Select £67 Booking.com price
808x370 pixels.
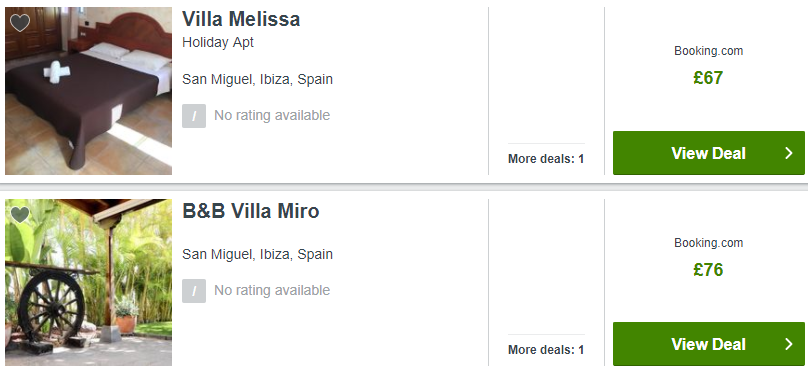click(709, 78)
